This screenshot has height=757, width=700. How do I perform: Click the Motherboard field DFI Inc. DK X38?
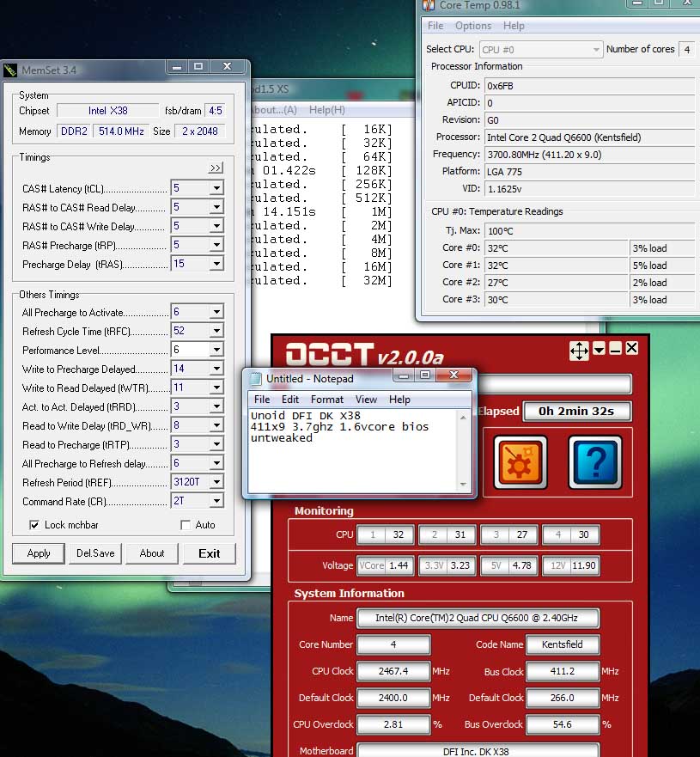pyautogui.click(x=478, y=750)
